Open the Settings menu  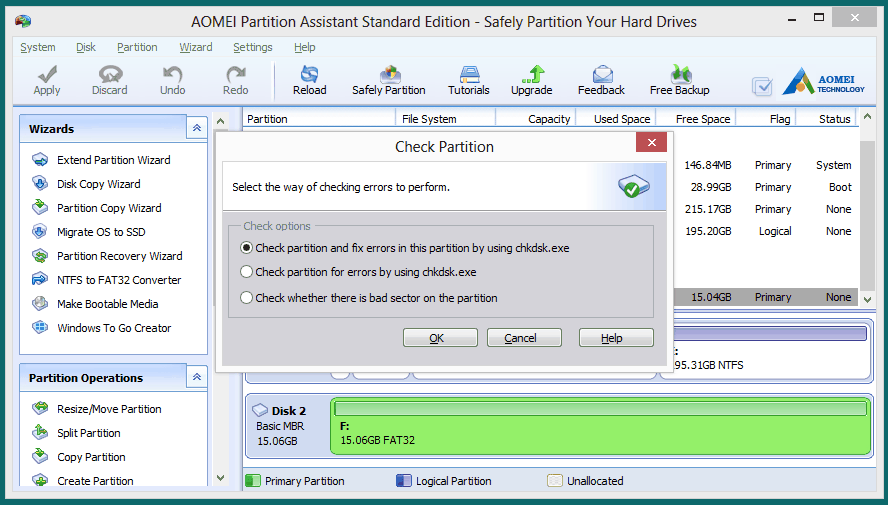click(x=253, y=47)
